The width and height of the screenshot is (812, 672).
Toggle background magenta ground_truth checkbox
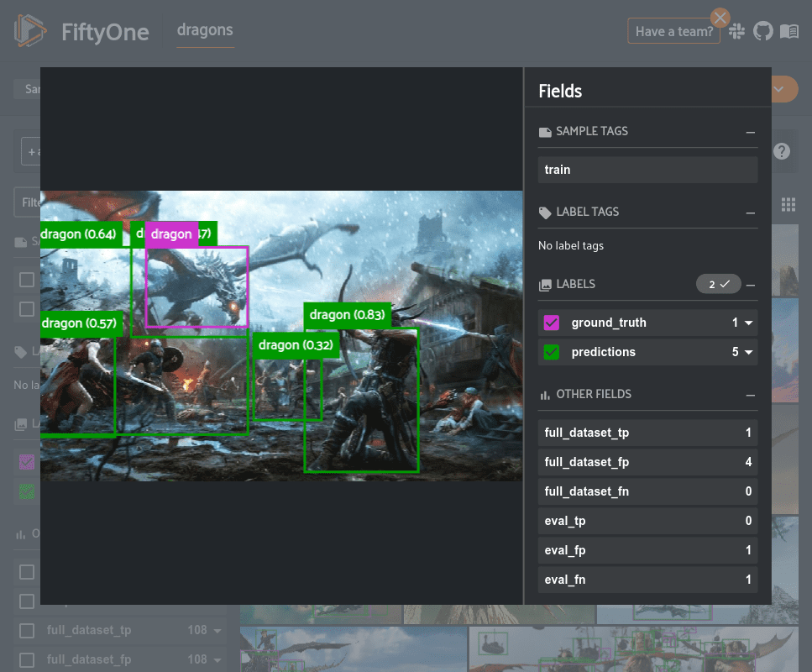pyautogui.click(x=26, y=462)
